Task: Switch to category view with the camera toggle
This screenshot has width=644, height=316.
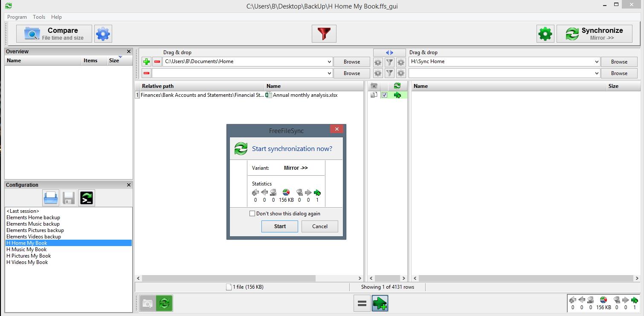Action: (148, 303)
